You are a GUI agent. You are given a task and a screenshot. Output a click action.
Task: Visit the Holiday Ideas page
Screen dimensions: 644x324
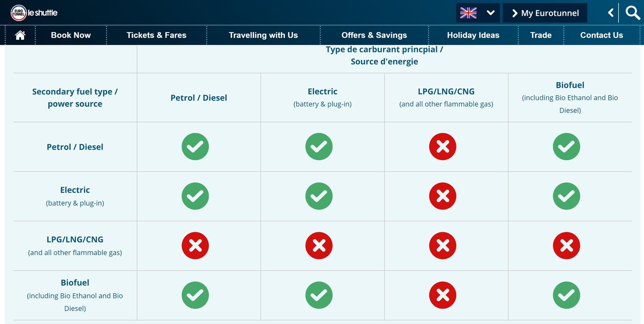tap(473, 35)
